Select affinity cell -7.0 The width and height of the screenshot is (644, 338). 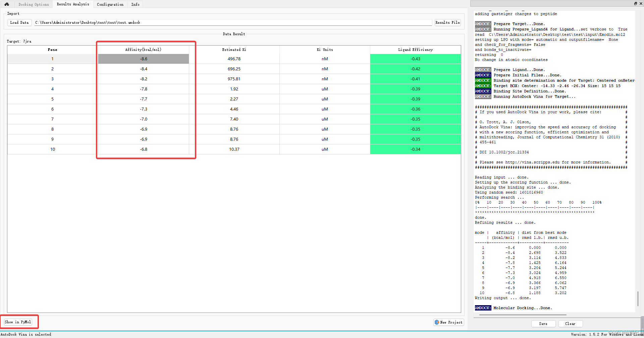pos(144,119)
